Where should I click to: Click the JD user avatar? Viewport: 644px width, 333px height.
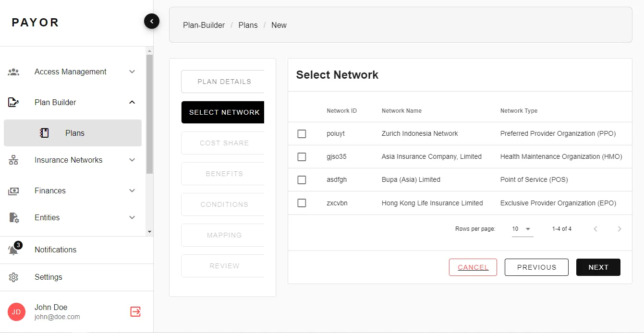coord(16,312)
